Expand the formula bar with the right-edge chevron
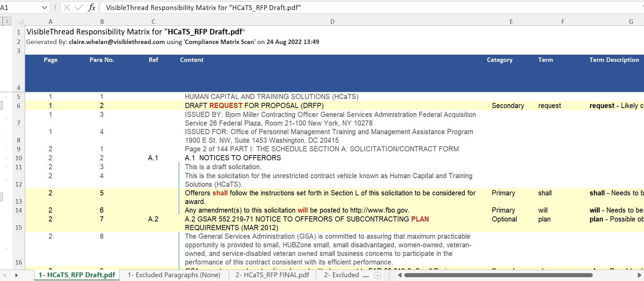Screen dimensions: 644x281 [x=640, y=8]
